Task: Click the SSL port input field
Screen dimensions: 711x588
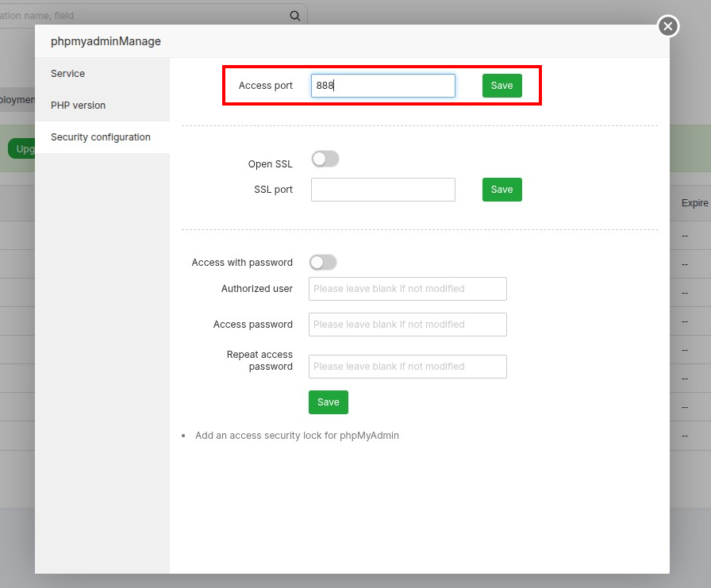Action: coord(383,190)
